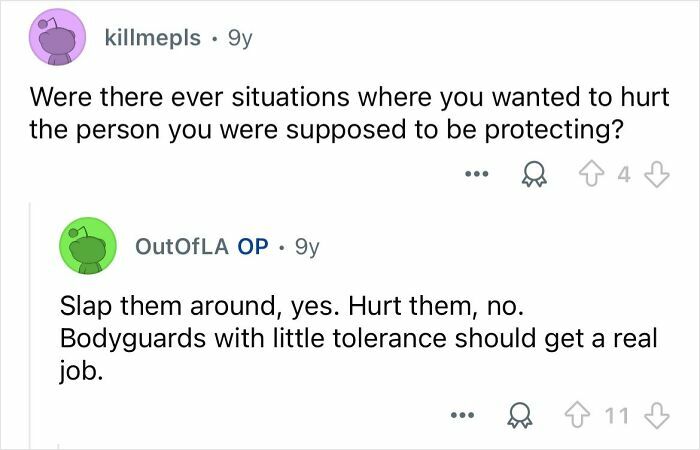Collapse the reply thread line
This screenshot has height=450, width=700.
click(30, 325)
